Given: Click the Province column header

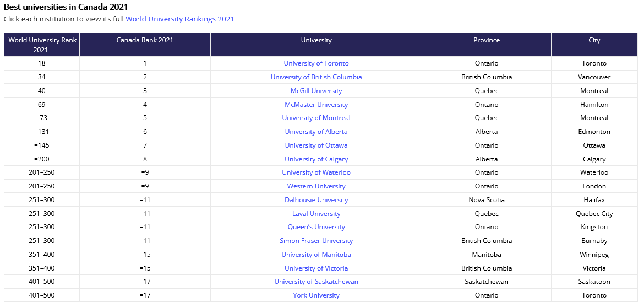Looking at the screenshot, I should (487, 45).
